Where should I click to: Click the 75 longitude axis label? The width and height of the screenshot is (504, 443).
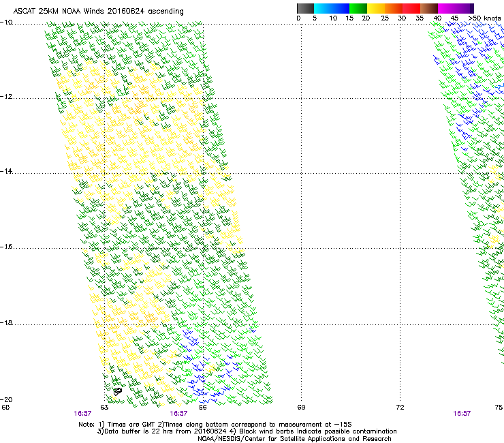(499, 408)
